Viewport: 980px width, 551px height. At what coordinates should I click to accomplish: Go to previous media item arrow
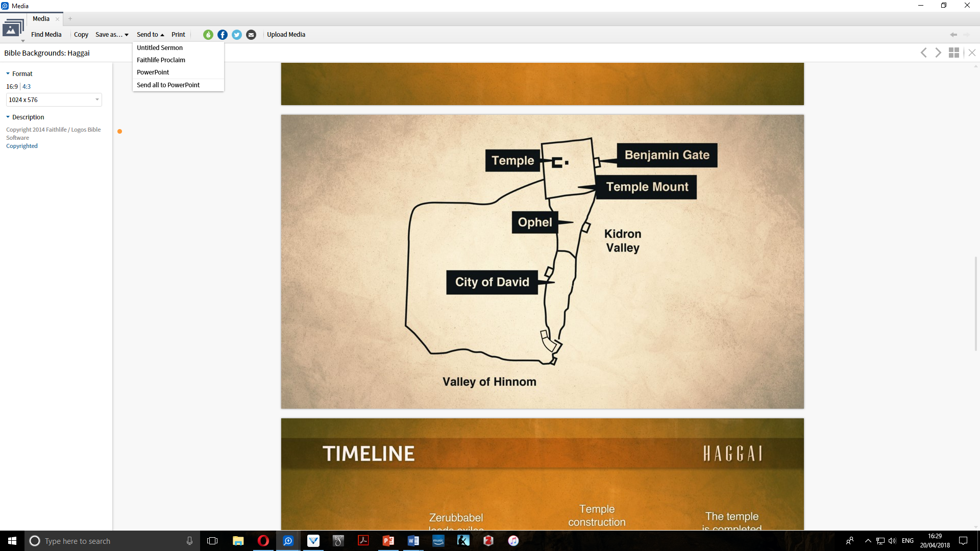point(923,53)
